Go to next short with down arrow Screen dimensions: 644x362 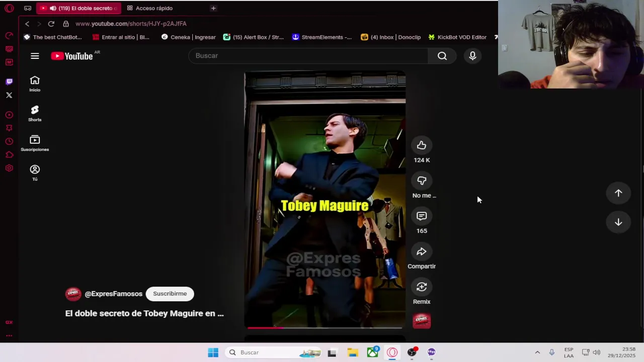point(618,222)
